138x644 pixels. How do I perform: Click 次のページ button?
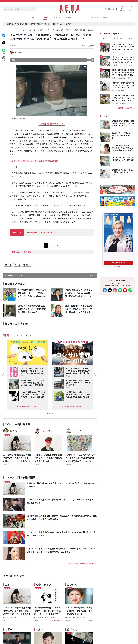[x=17, y=232]
